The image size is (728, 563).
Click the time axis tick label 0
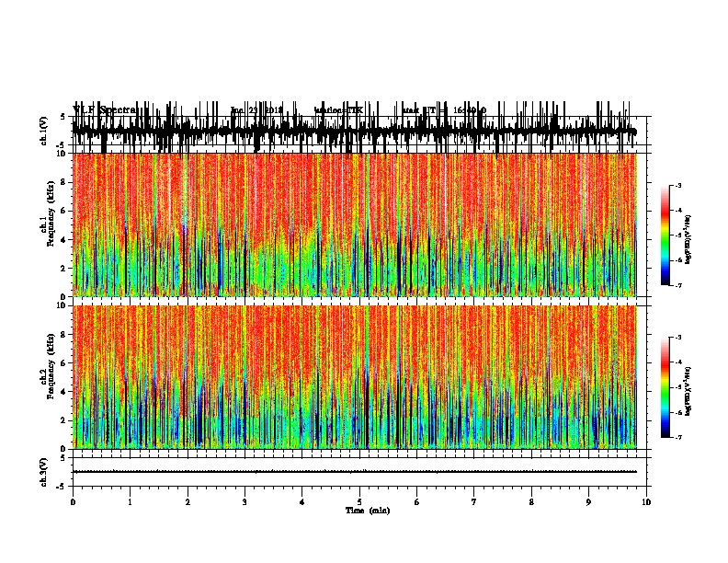73,502
